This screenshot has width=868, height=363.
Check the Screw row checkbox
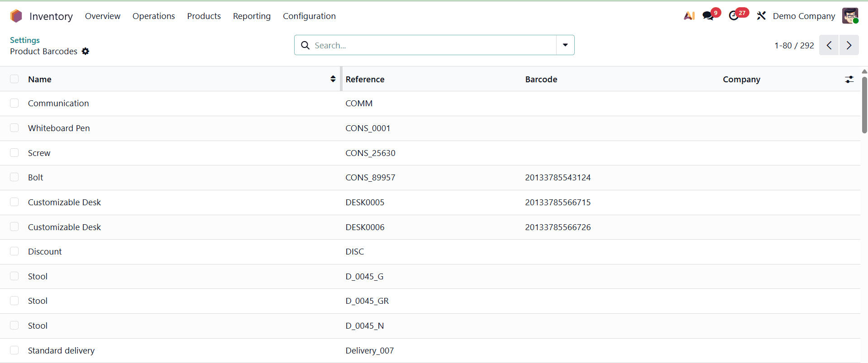pyautogui.click(x=14, y=153)
